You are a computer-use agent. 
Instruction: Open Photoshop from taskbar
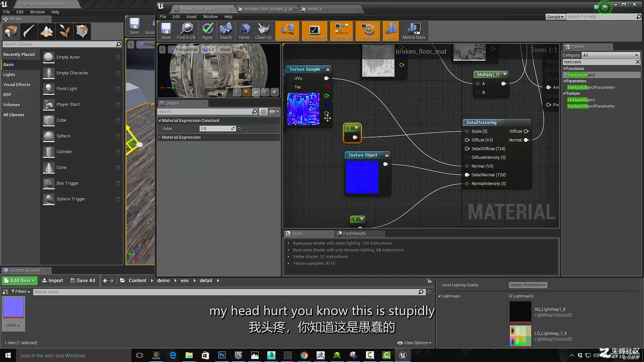coord(222,355)
